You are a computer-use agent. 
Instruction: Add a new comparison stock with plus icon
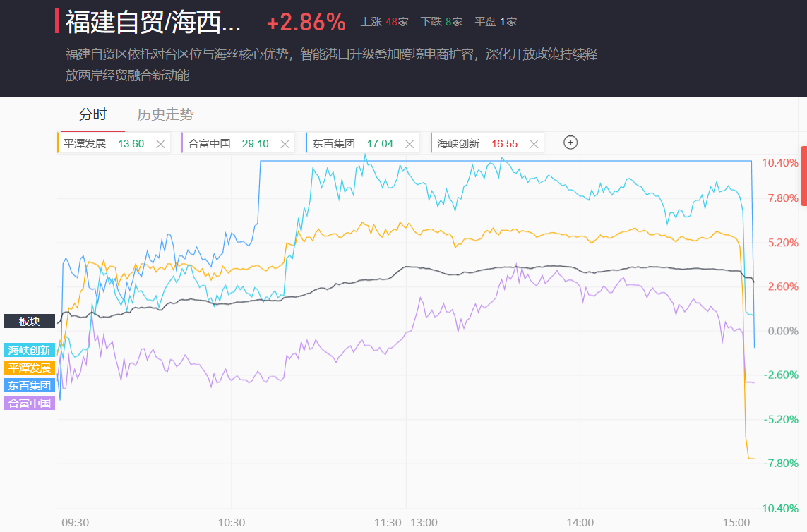570,143
